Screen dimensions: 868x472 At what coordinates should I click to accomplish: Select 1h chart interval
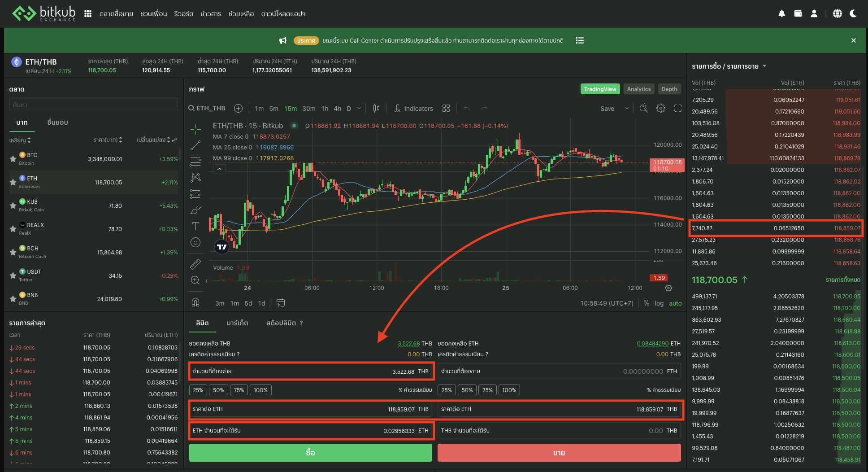(325, 109)
